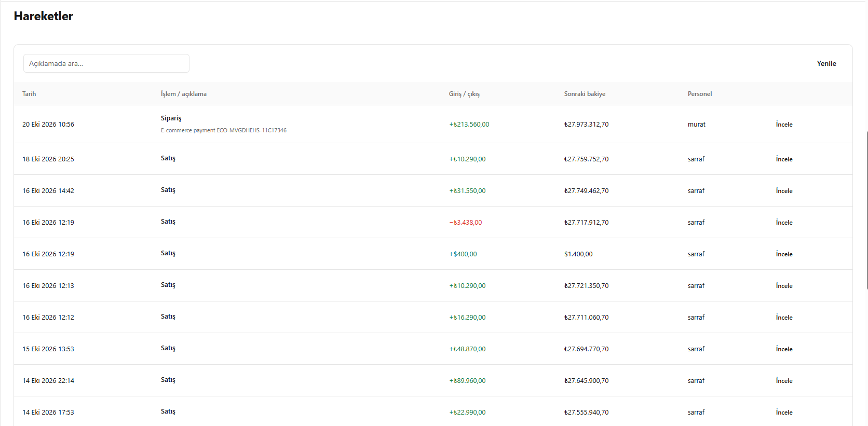The image size is (868, 426).
Task: Click the İşlem / açıklama column header
Action: click(x=184, y=94)
